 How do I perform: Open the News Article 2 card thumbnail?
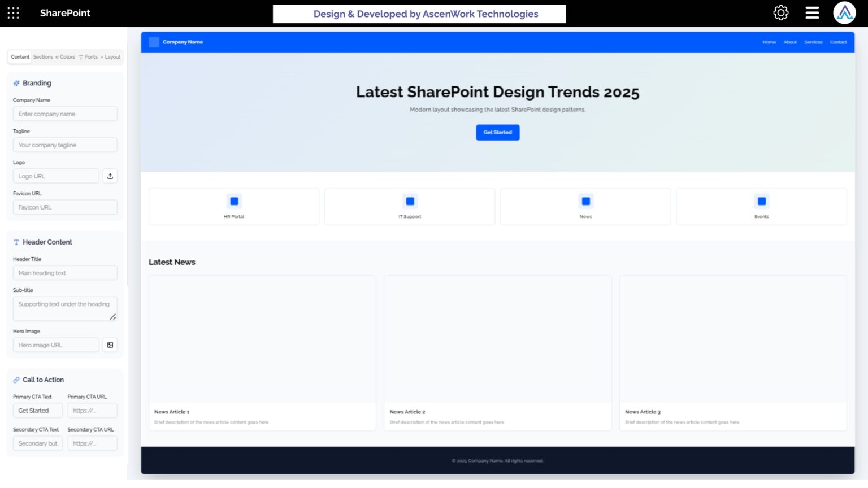[x=497, y=339]
